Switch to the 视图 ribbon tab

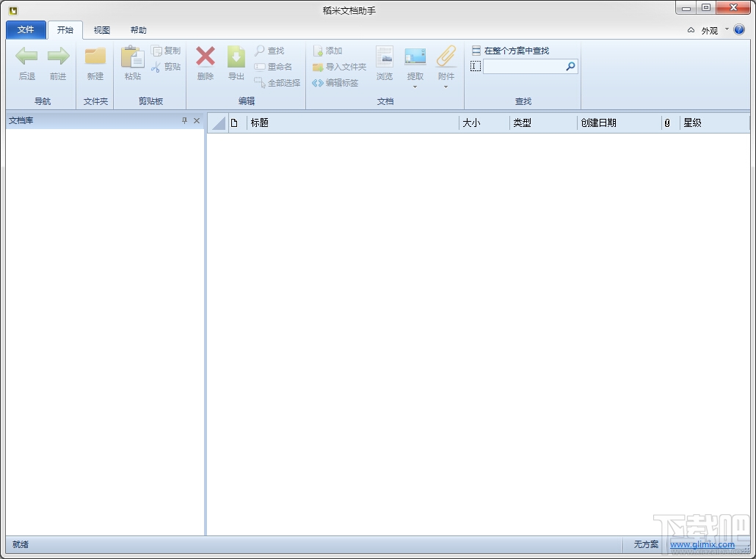[x=102, y=30]
